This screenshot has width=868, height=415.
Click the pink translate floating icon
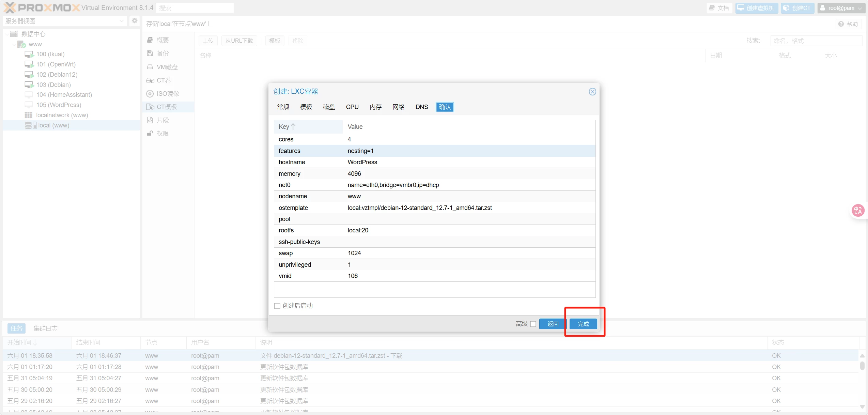857,210
